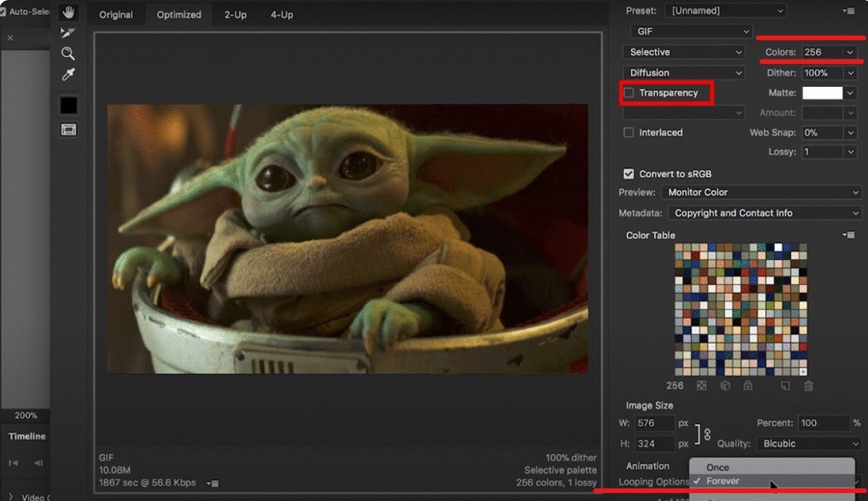Select the Hand tool

pyautogui.click(x=69, y=12)
